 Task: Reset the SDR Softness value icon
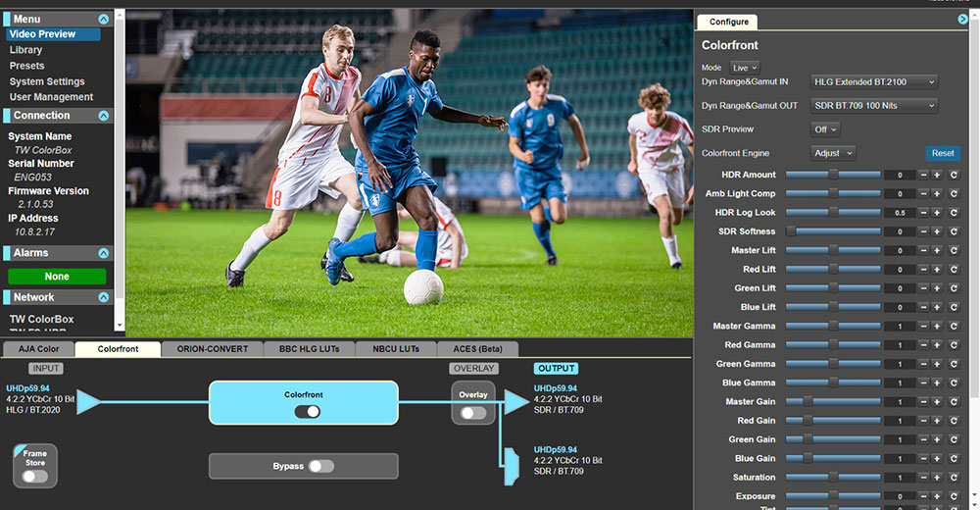coord(954,231)
